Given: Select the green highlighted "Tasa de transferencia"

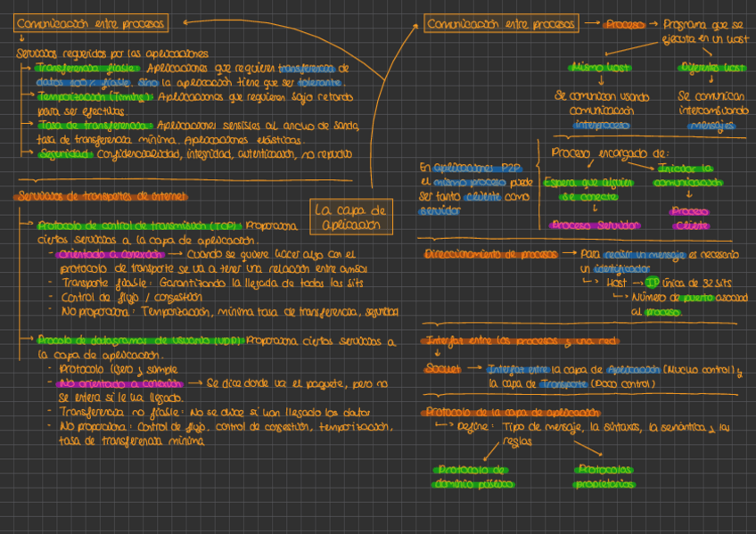Looking at the screenshot, I should 94,126.
